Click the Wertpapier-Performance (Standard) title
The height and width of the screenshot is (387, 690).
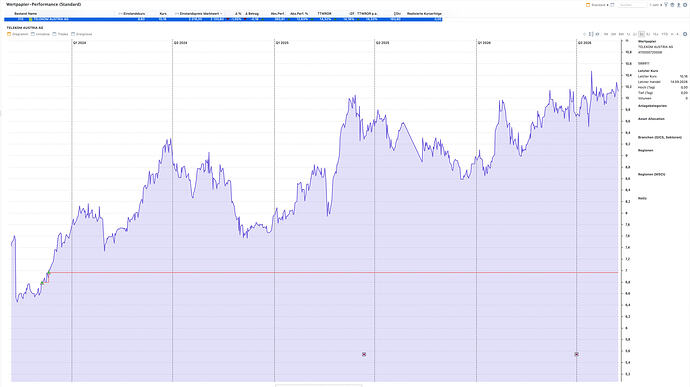[x=44, y=4]
